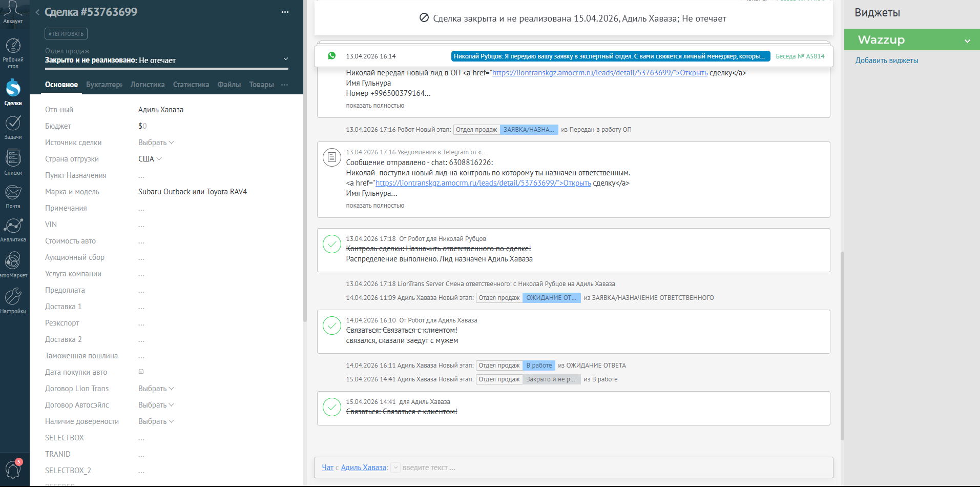Click the Чат link in the message box
Viewport: 980px width, 487px height.
pos(327,468)
